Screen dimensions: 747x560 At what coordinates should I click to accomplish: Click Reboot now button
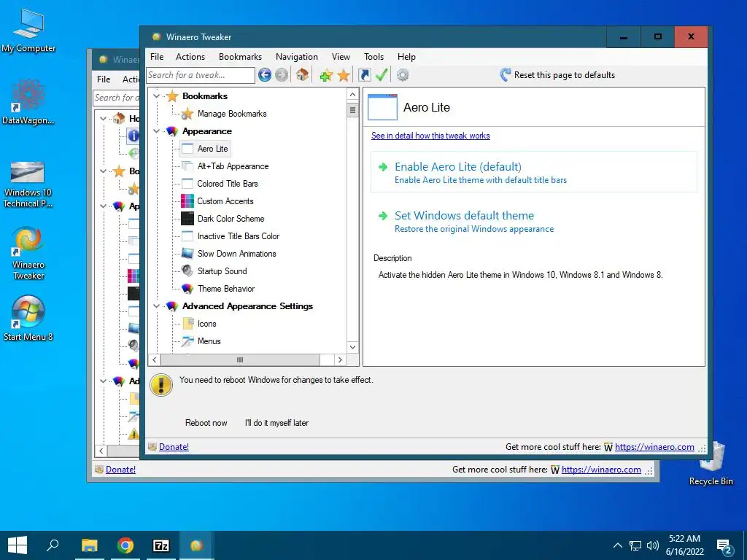(206, 423)
